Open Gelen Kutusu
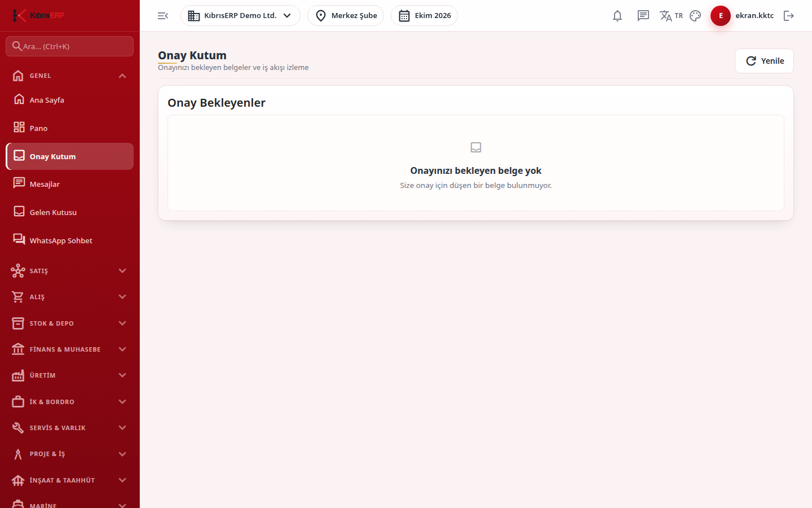Screen dimensions: 812x508 70,212
